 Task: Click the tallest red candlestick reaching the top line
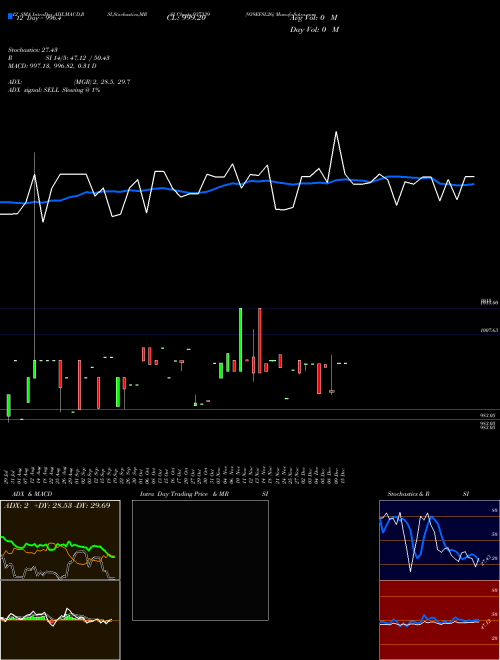260,340
